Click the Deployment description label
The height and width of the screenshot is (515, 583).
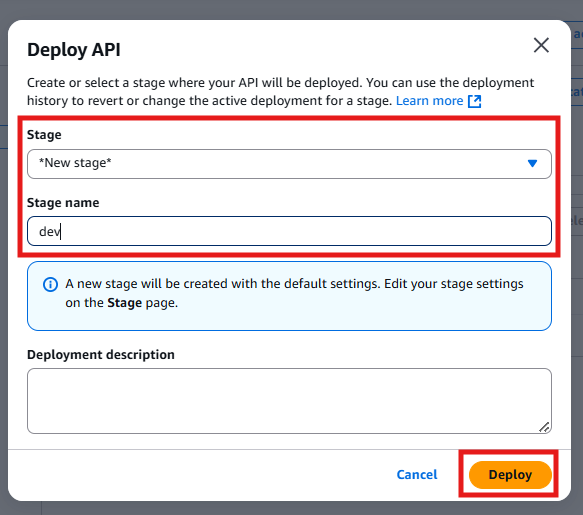point(101,355)
